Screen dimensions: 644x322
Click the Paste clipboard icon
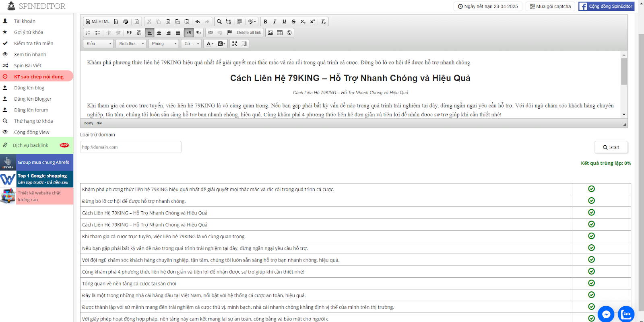(x=168, y=22)
